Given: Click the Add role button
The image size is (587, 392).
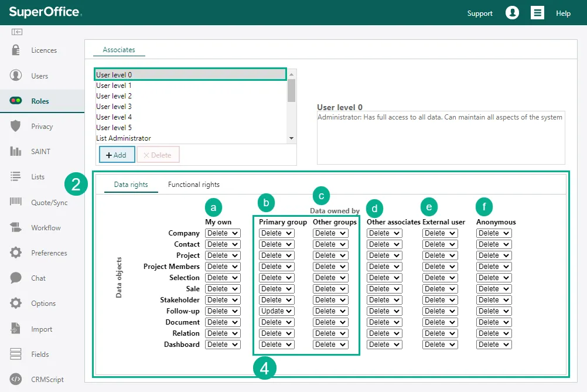Looking at the screenshot, I should [x=117, y=155].
